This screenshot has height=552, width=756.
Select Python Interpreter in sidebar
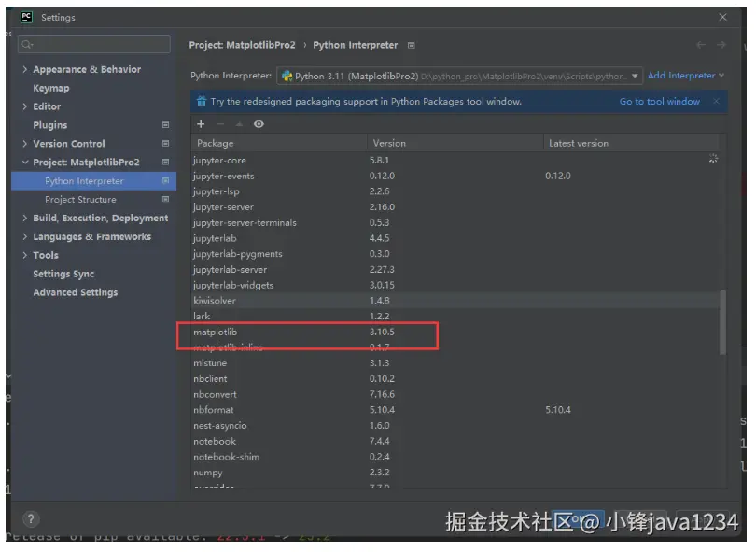93,181
